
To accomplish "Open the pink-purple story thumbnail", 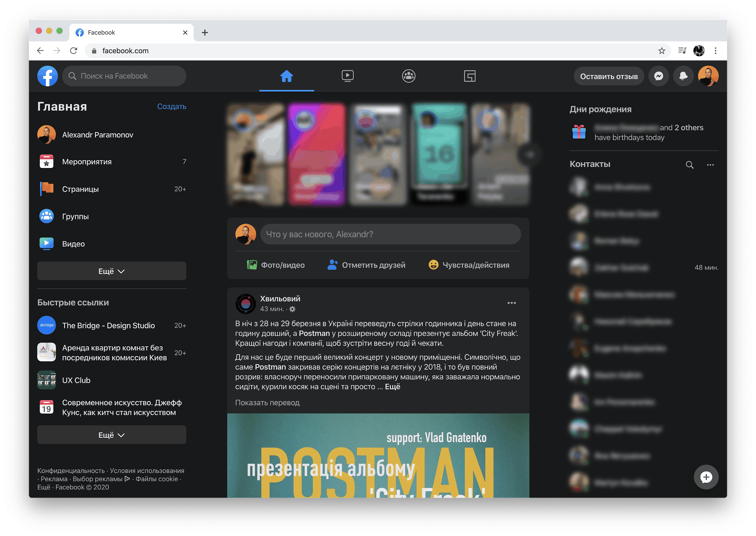I will (316, 154).
